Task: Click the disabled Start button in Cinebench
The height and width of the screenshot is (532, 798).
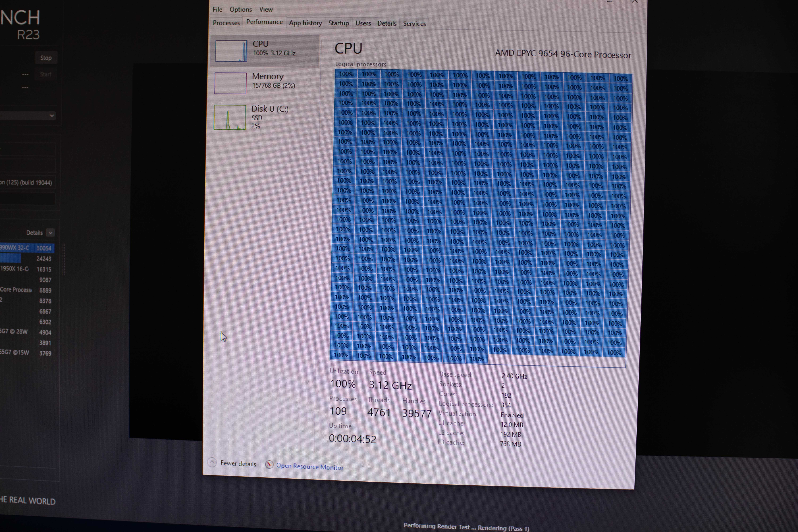Action: click(46, 74)
